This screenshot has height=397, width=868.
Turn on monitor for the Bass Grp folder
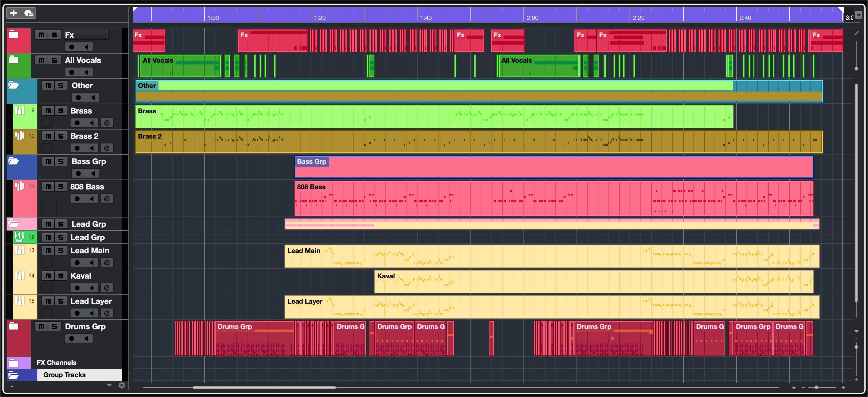[x=93, y=173]
